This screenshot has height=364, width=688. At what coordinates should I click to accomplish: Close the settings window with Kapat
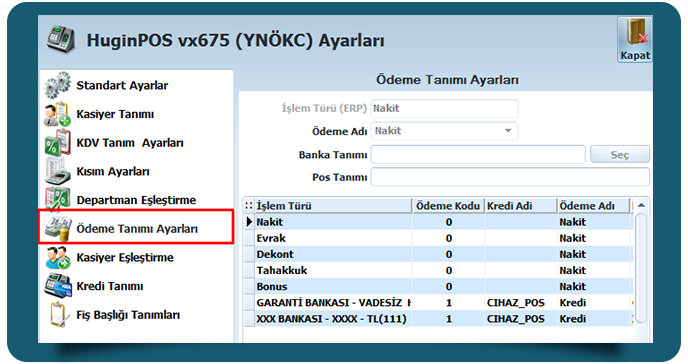[634, 39]
